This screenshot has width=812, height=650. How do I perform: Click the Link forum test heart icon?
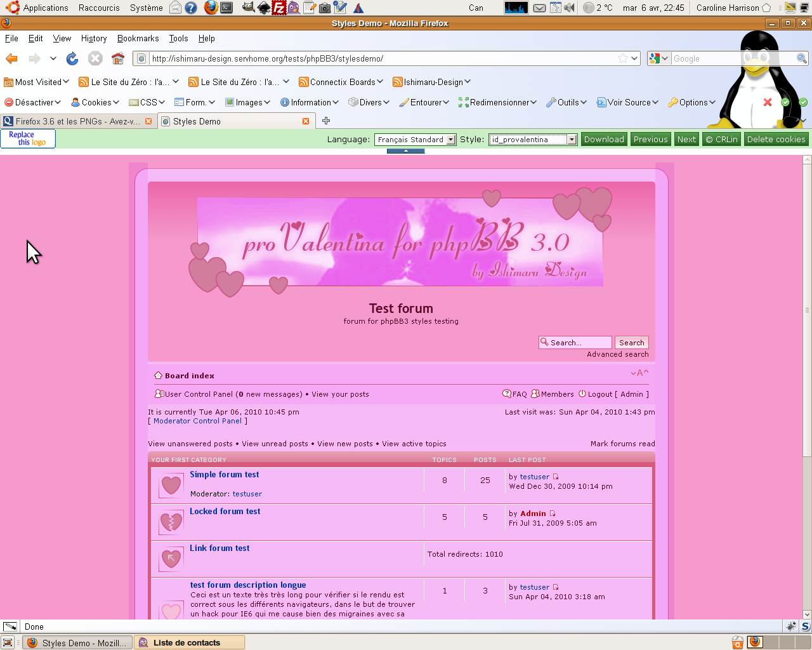coord(171,559)
